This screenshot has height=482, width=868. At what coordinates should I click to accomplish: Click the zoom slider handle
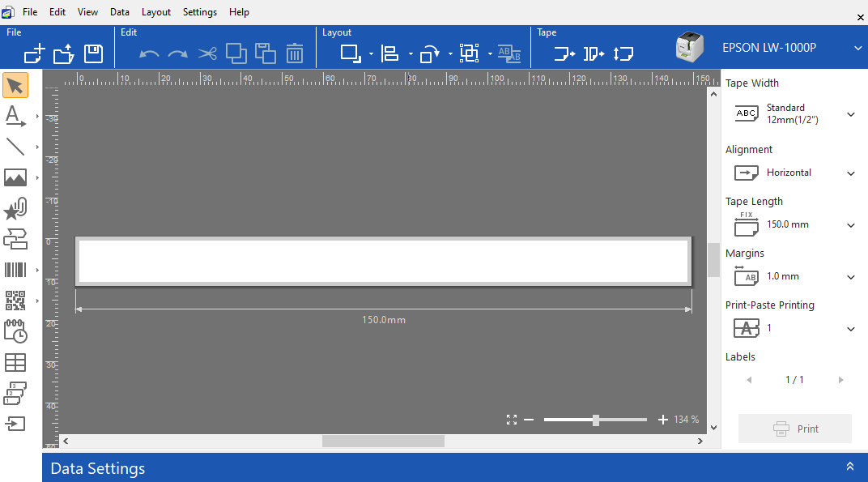click(596, 420)
